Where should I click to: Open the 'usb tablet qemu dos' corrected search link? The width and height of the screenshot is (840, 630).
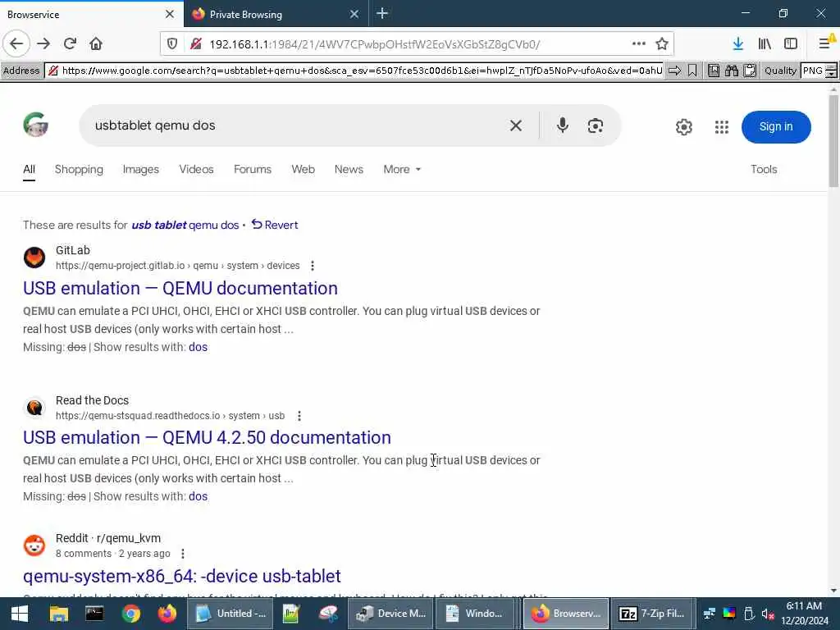tap(185, 225)
